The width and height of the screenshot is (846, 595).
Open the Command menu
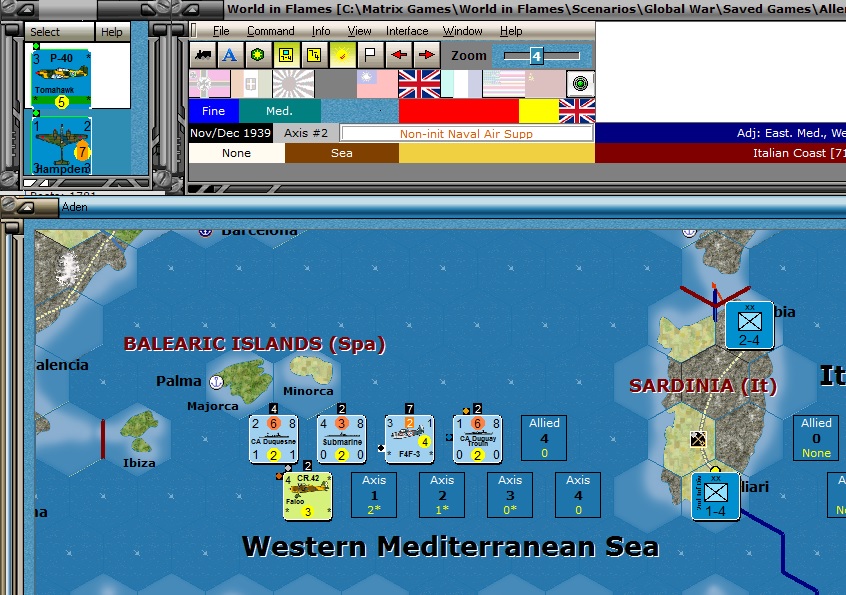(x=271, y=31)
